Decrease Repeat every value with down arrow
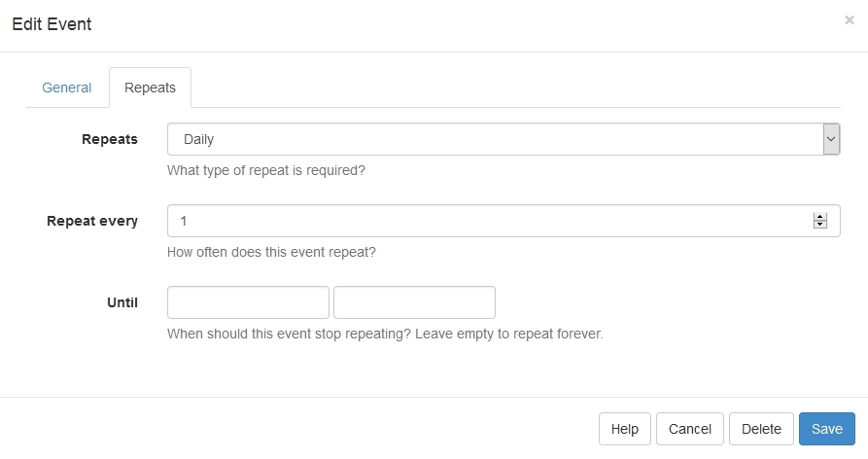This screenshot has height=459, width=868. tap(819, 225)
